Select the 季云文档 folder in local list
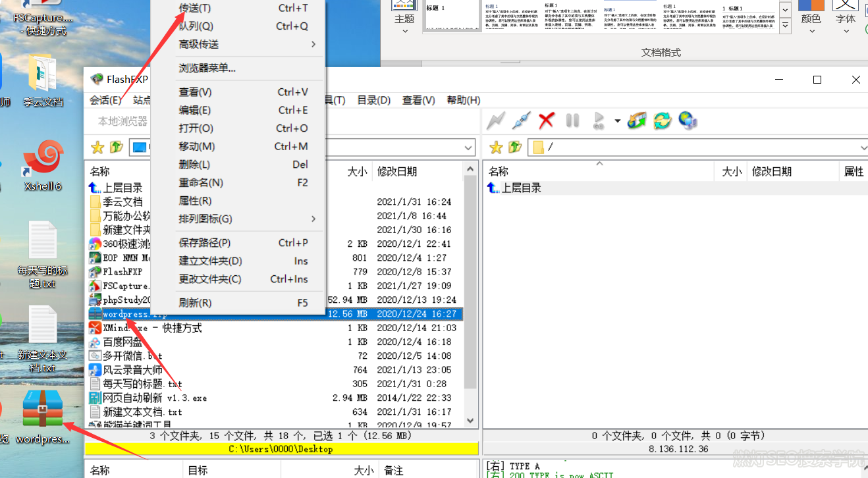868x478 pixels. [122, 202]
